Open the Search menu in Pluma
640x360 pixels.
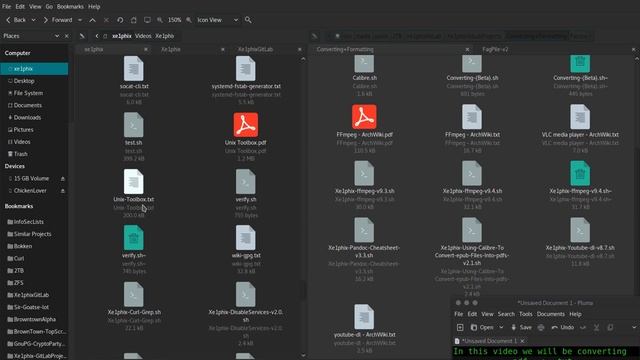(x=506, y=314)
